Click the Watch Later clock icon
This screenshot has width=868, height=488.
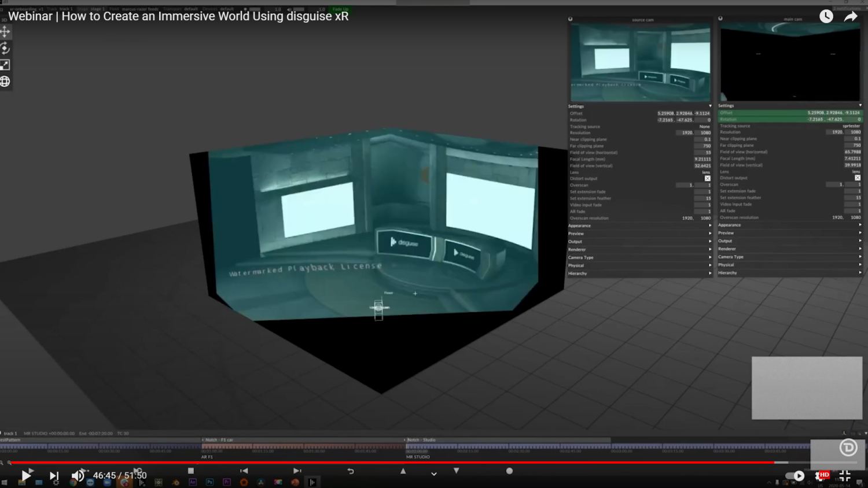click(x=826, y=17)
